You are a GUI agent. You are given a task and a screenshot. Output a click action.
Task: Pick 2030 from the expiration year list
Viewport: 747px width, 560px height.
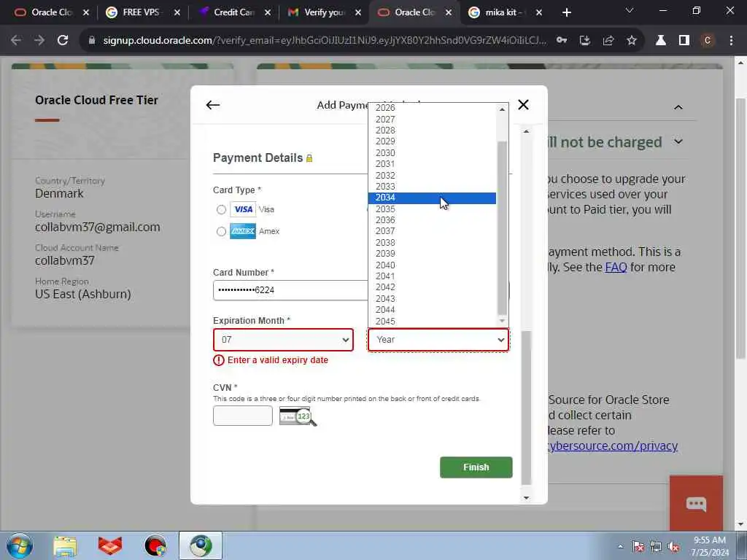click(x=432, y=153)
